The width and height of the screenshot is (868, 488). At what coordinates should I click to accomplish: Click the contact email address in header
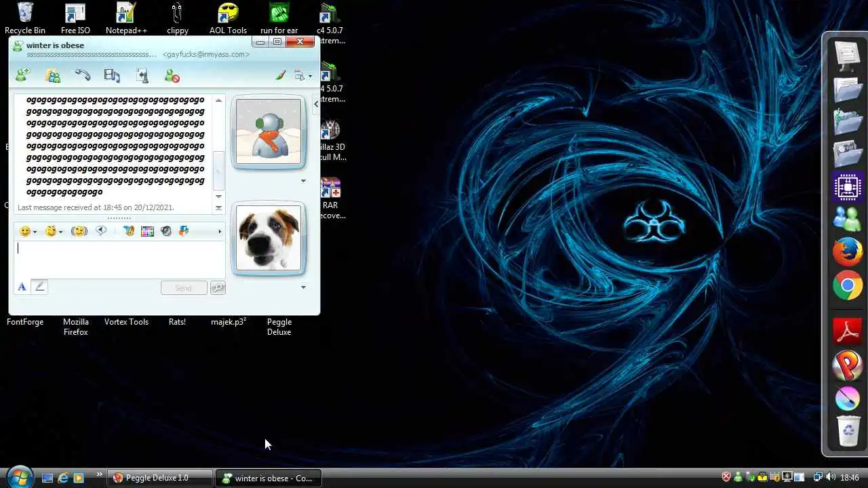pyautogui.click(x=206, y=54)
